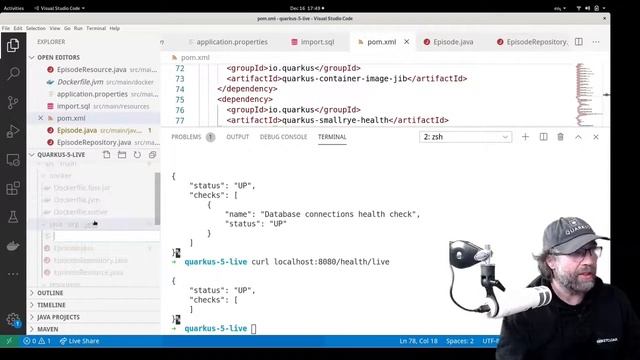Click the new file name input field
Viewport: 640px width, 360px height.
(x=106, y=236)
